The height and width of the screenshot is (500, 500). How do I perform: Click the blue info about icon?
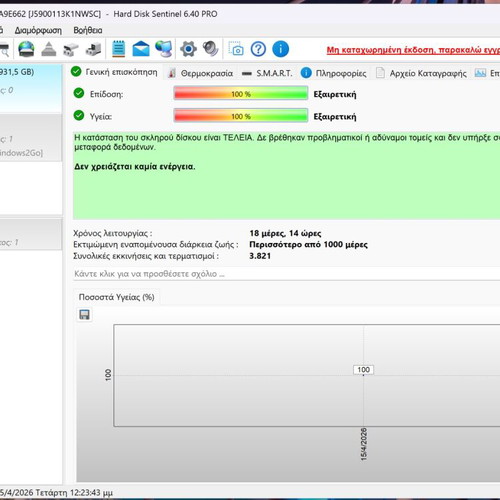[280, 49]
